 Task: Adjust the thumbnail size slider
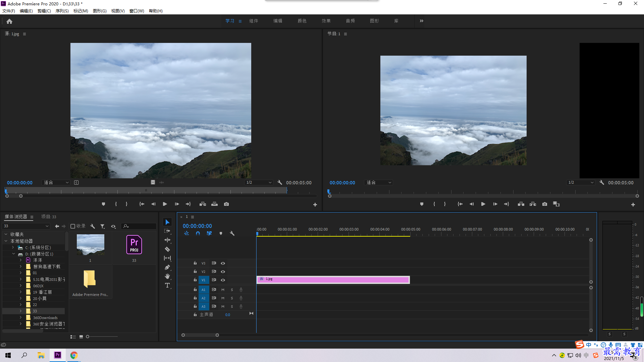click(88, 337)
